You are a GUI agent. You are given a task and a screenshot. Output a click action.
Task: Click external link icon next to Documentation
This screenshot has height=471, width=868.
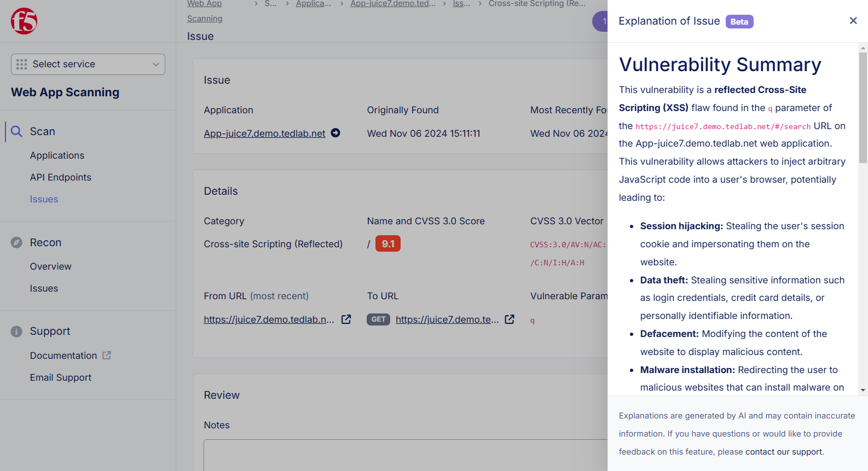(107, 356)
